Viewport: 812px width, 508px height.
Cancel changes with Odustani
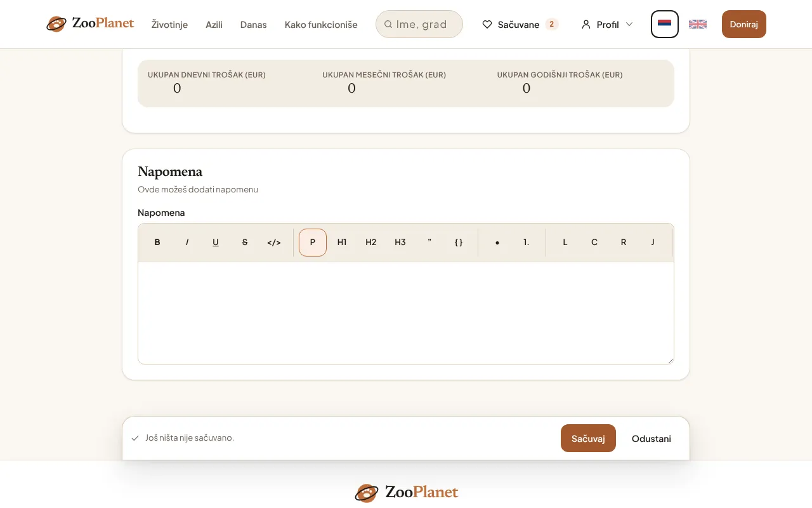tap(652, 438)
